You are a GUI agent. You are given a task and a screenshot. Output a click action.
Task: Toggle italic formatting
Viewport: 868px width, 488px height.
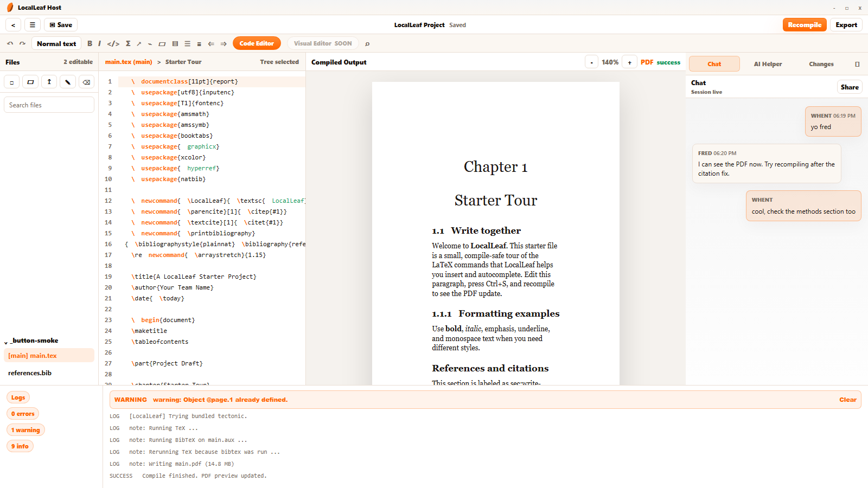tap(99, 43)
